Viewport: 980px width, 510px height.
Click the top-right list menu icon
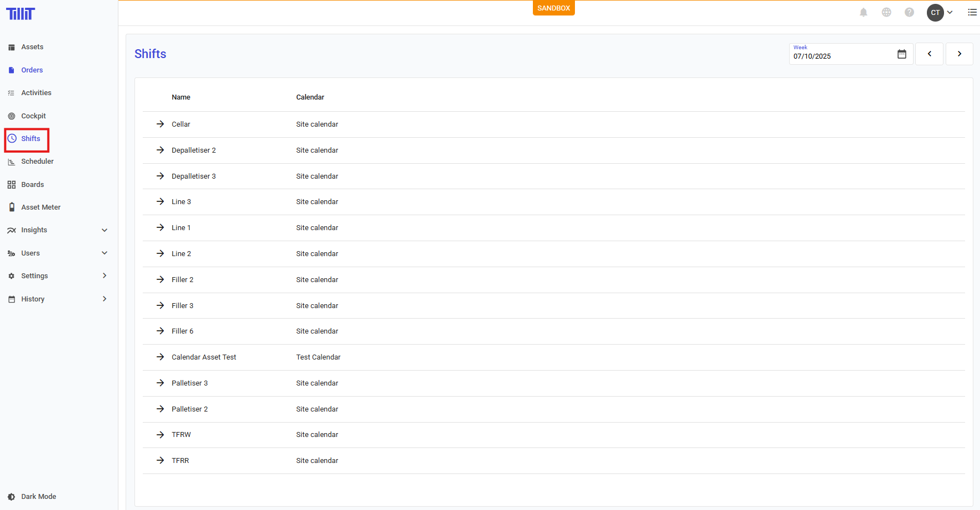coord(972,12)
